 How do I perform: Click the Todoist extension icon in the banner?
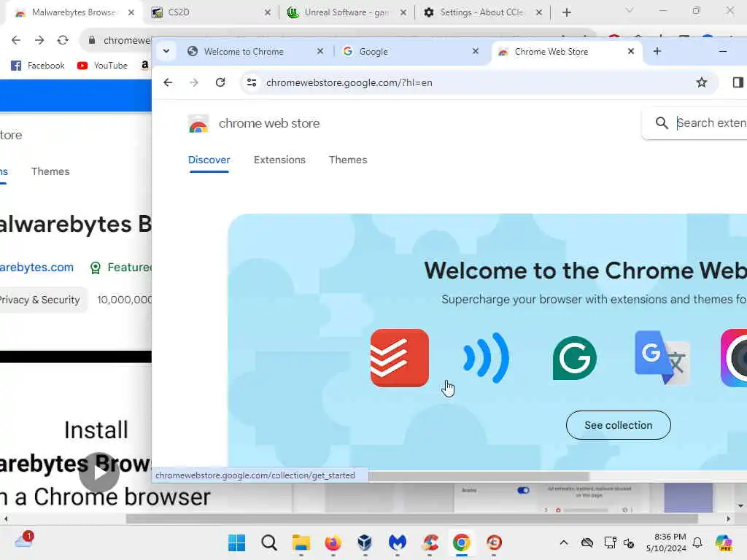point(399,357)
